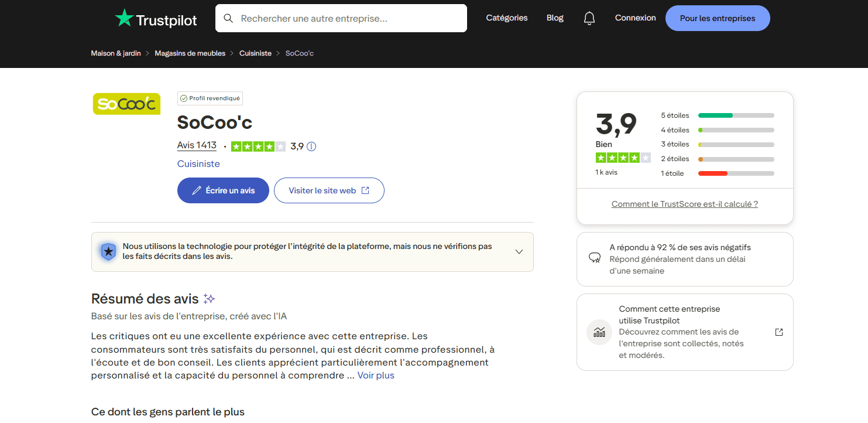Open Comment le TrustScore est-il calculé link

click(x=684, y=204)
